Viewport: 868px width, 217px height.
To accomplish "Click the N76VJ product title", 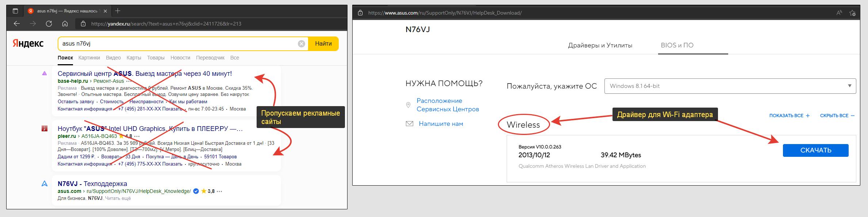I will coord(418,30).
